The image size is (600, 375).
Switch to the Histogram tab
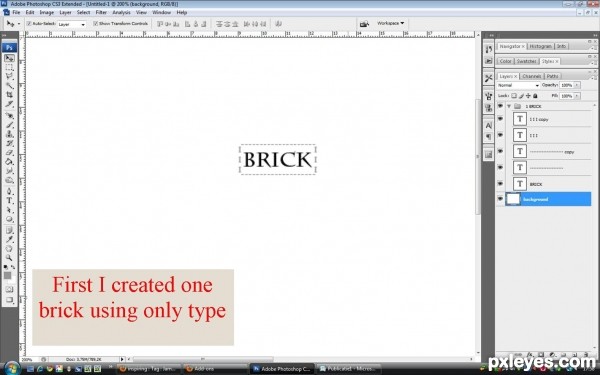pos(540,46)
